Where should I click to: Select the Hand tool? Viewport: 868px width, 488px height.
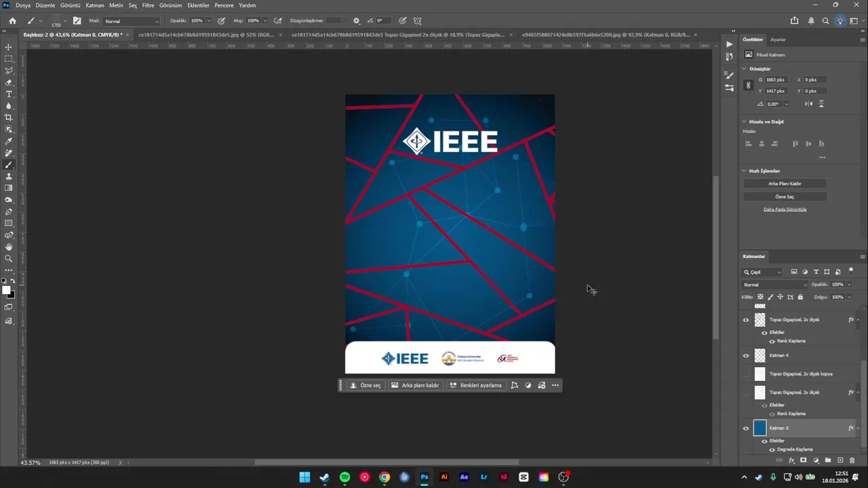(9, 247)
